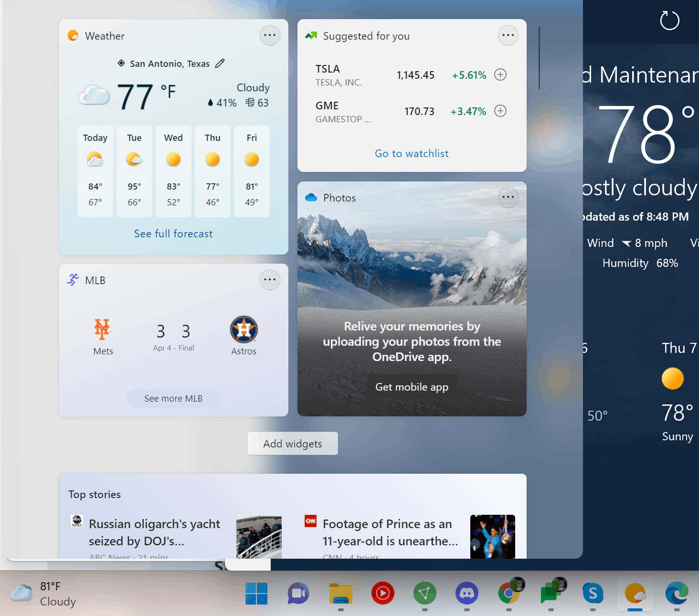Click Get mobile app button
The height and width of the screenshot is (616, 699).
[x=412, y=387]
